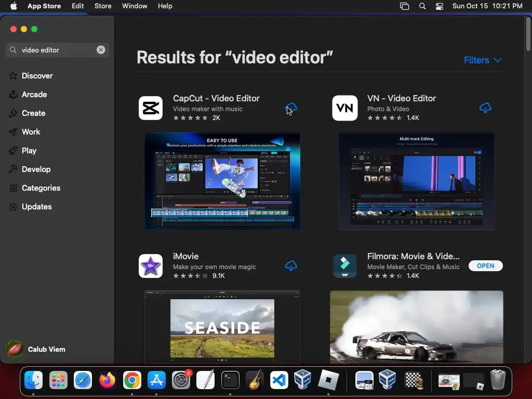Open the iMovie purple star app icon

click(x=151, y=266)
